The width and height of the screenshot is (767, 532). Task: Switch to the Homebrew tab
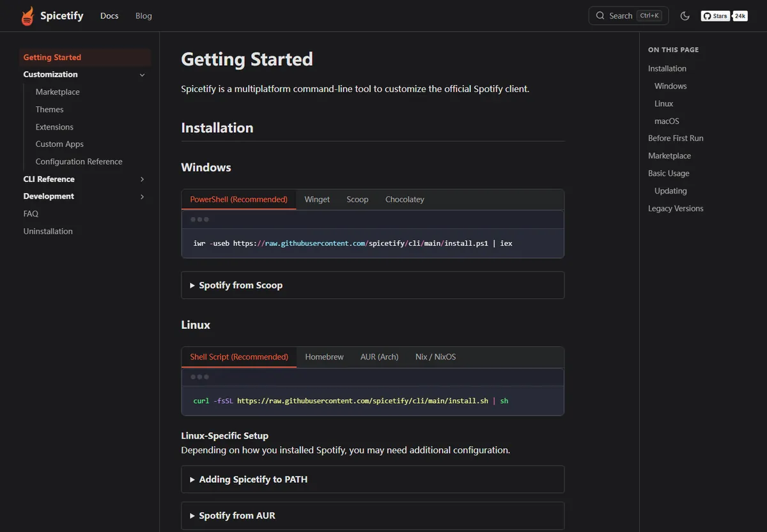coord(324,357)
